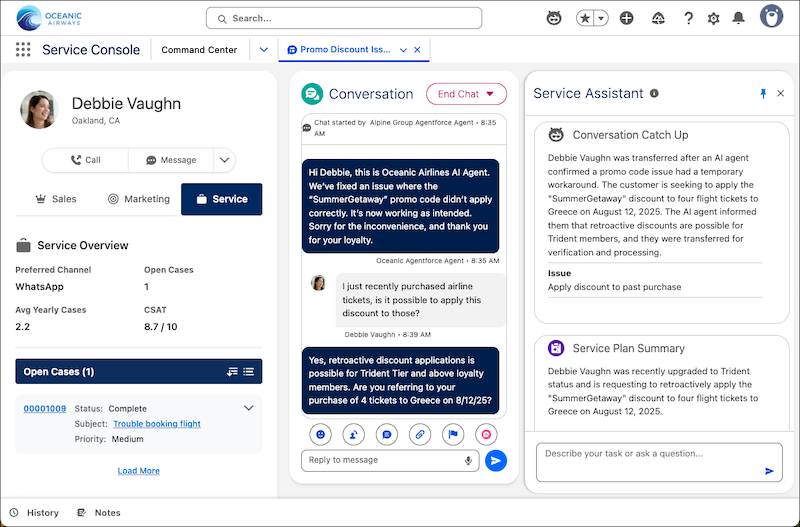
Task: Close the Service Assistant panel
Action: 781,93
